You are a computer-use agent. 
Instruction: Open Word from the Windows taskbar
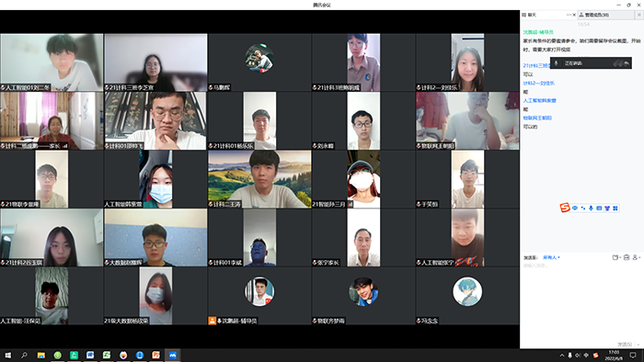[90, 355]
